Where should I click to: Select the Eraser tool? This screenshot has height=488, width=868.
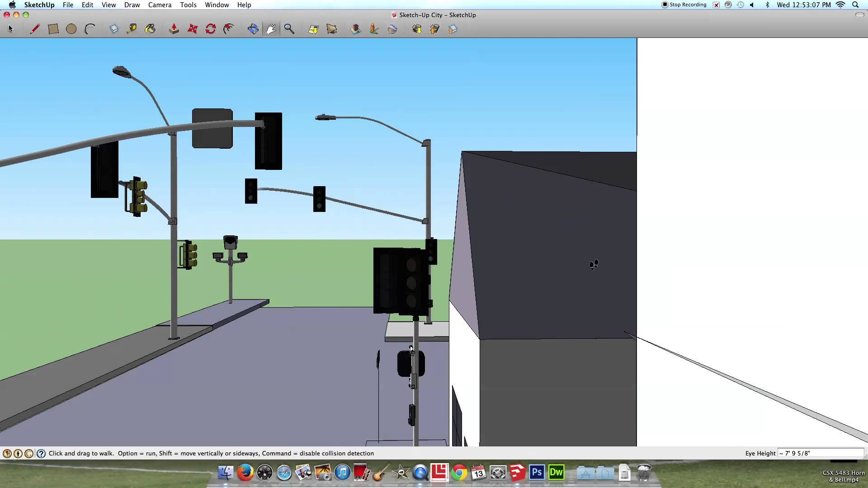[114, 28]
